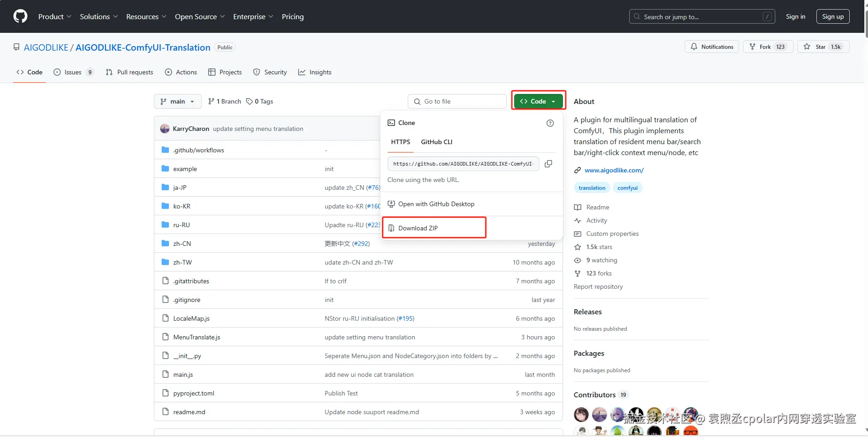Image resolution: width=868 pixels, height=437 pixels.
Task: Select the GitHub CLI clone tab
Action: coord(437,142)
